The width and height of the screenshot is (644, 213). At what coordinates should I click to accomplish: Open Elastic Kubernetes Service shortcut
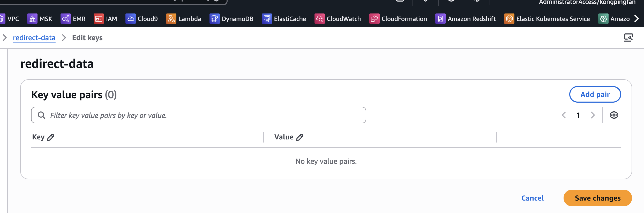tap(509, 19)
